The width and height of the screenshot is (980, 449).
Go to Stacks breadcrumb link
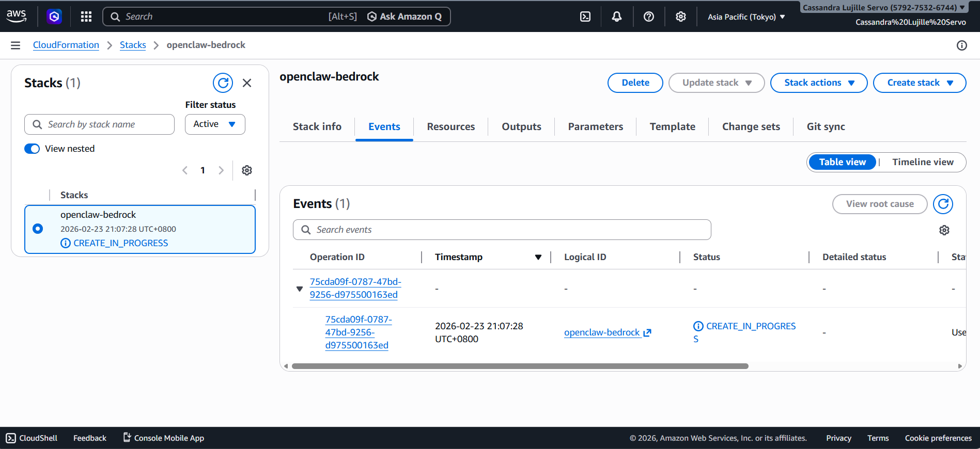pyautogui.click(x=133, y=45)
